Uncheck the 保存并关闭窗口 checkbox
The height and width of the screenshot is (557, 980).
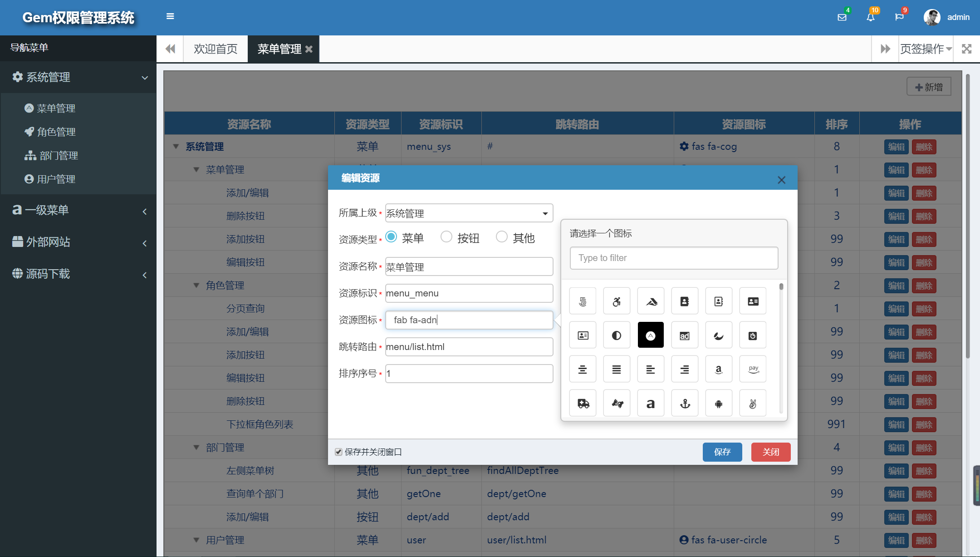tap(339, 451)
